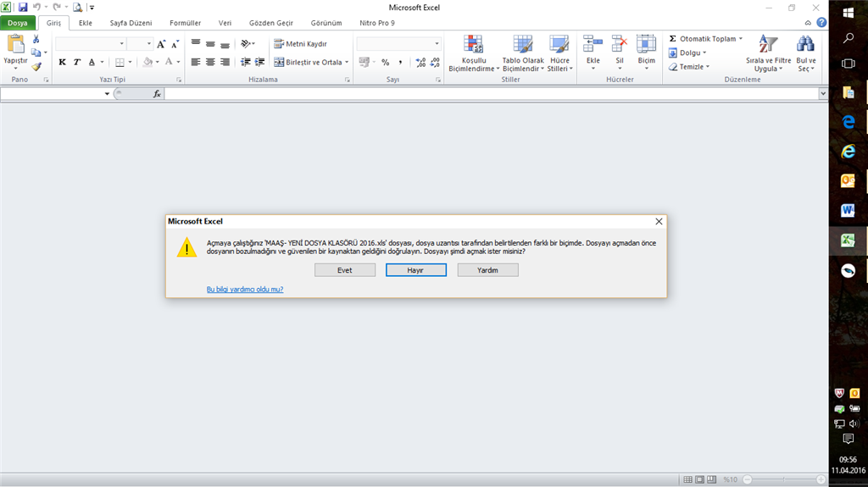Open Print Preview from quick access toolbar
The height and width of the screenshot is (487, 868).
click(x=77, y=7)
